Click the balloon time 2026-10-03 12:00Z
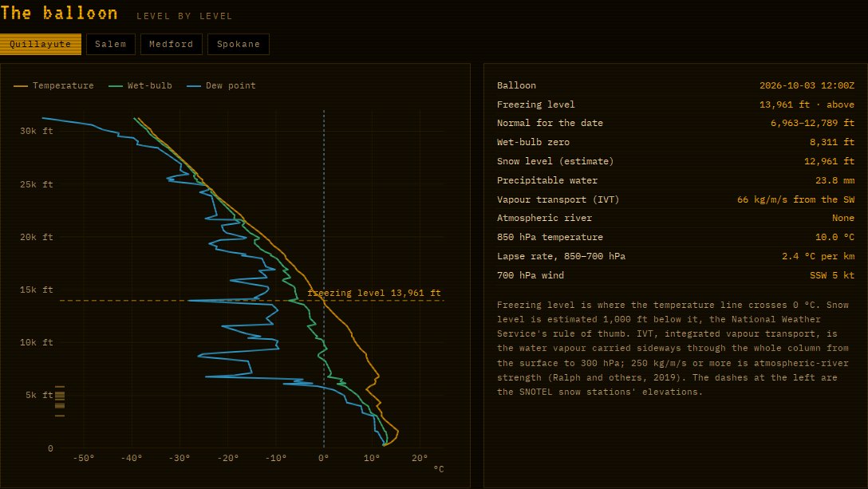Screen dimensions: 868x489 (x=807, y=85)
